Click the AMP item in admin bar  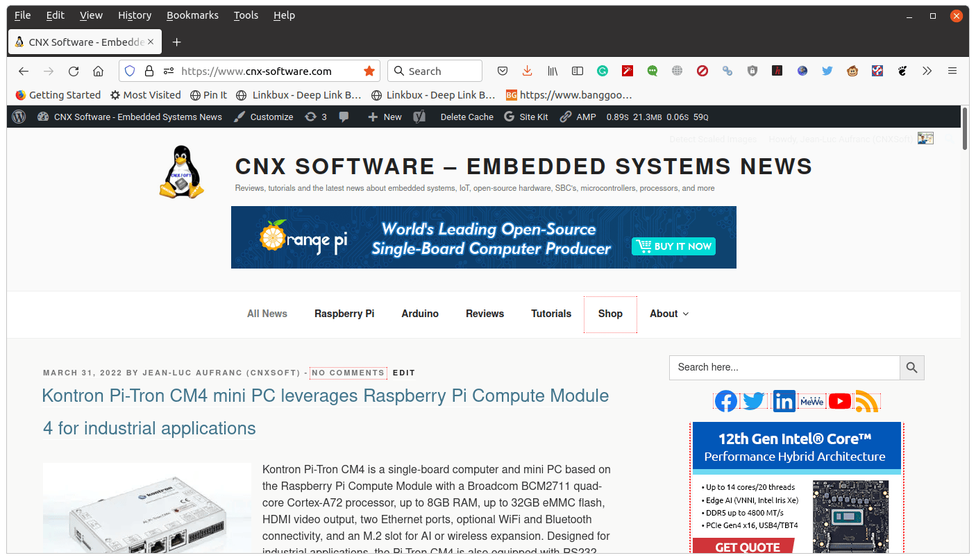(578, 117)
